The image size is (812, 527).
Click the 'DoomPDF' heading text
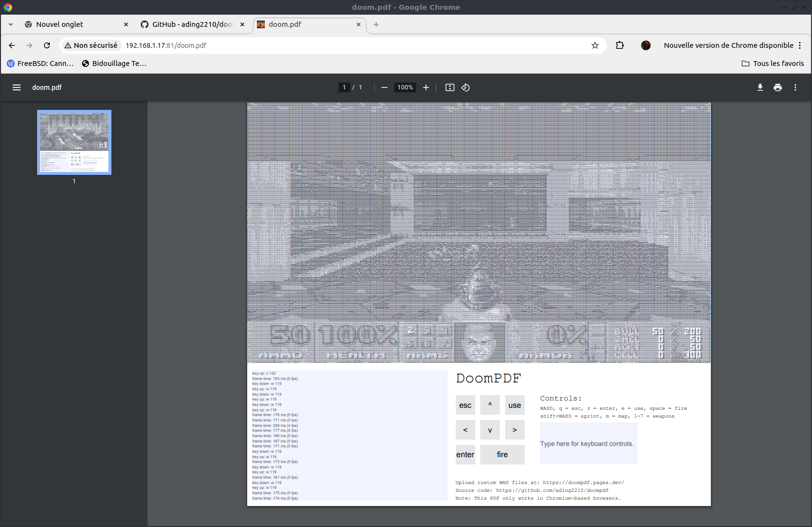[x=489, y=378]
